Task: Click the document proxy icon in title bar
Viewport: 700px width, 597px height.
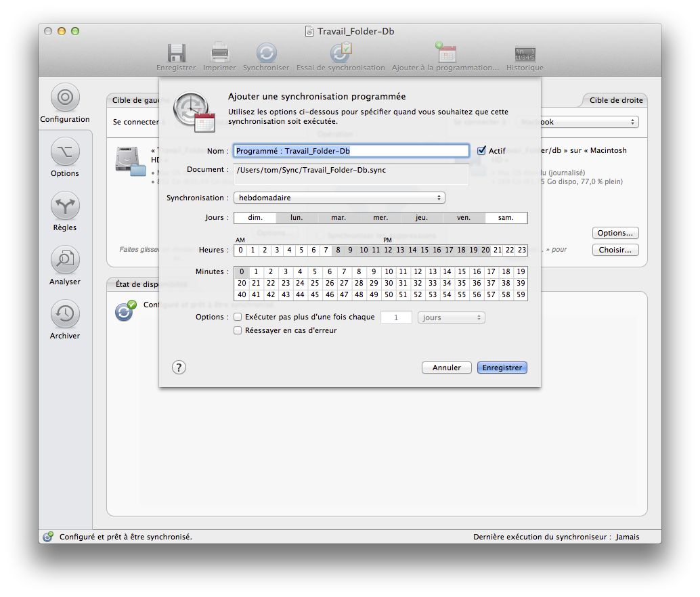Action: pyautogui.click(x=309, y=31)
